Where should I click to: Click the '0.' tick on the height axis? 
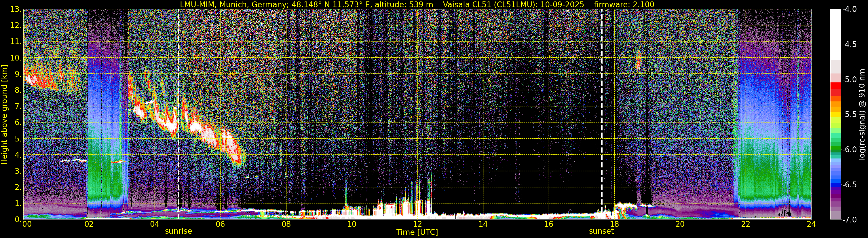[x=18, y=219]
